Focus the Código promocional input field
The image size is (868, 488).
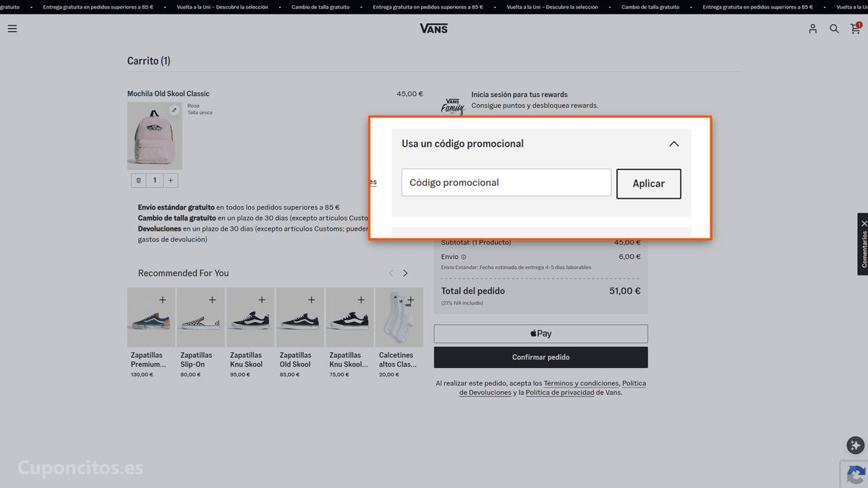coord(506,182)
